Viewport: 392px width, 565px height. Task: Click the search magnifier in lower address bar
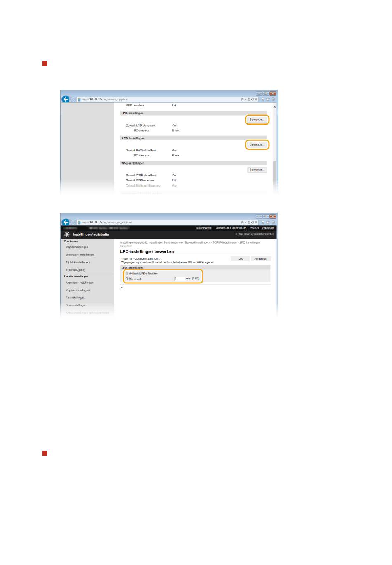click(x=243, y=222)
